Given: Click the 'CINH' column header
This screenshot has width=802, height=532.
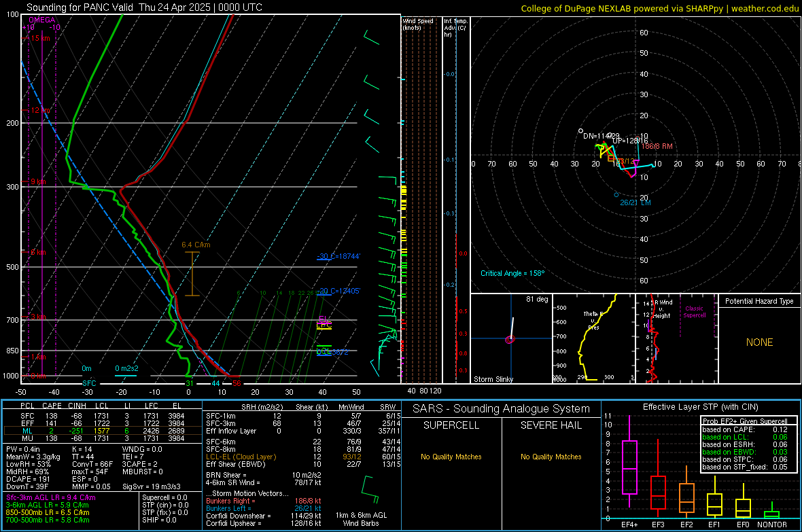Looking at the screenshot, I should coord(77,406).
